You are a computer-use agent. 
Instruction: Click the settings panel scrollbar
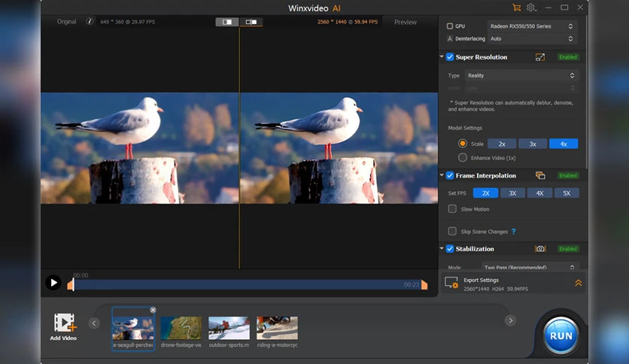coord(586,93)
